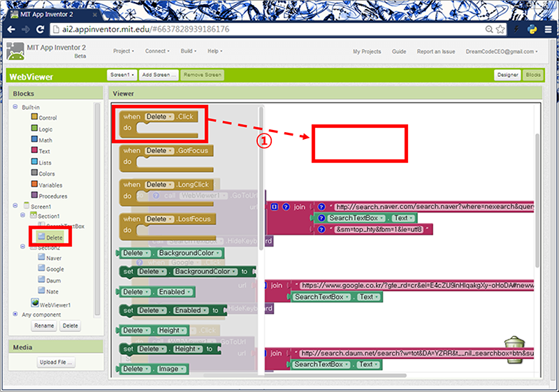Open the Logic blocks drawer
Viewport: 559px width, 392px height.
click(42, 129)
